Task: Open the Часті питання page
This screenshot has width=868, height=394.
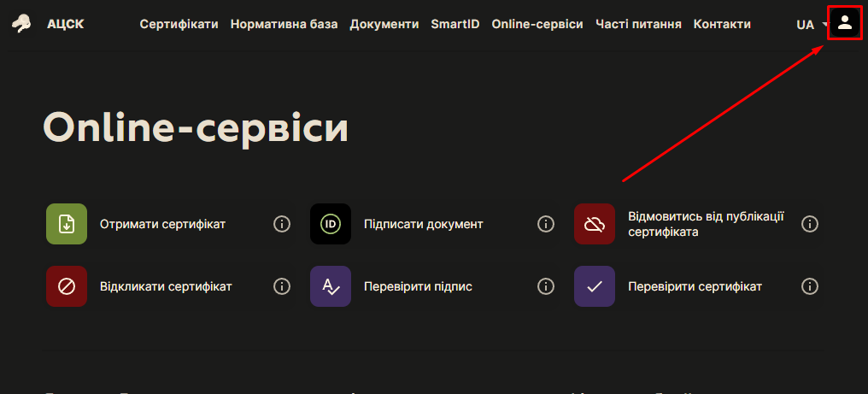Action: (x=638, y=24)
